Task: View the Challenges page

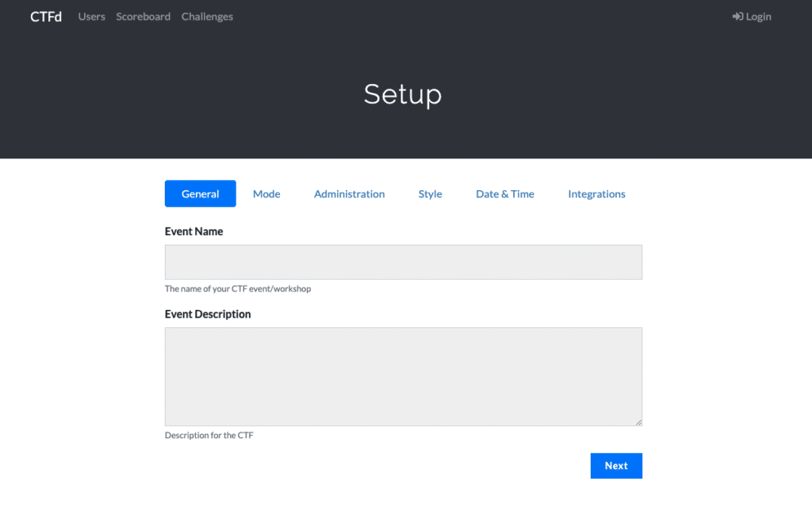Action: click(207, 16)
